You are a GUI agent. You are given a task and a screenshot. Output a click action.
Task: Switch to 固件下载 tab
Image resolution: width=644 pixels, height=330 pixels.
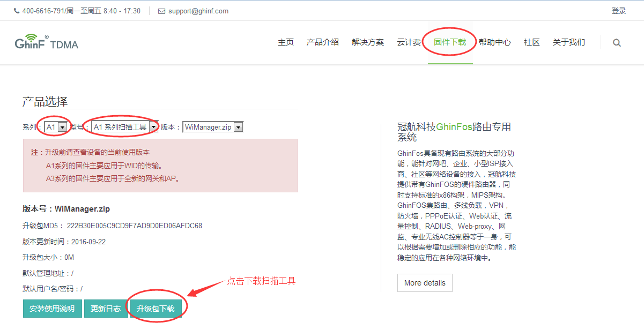click(x=450, y=42)
